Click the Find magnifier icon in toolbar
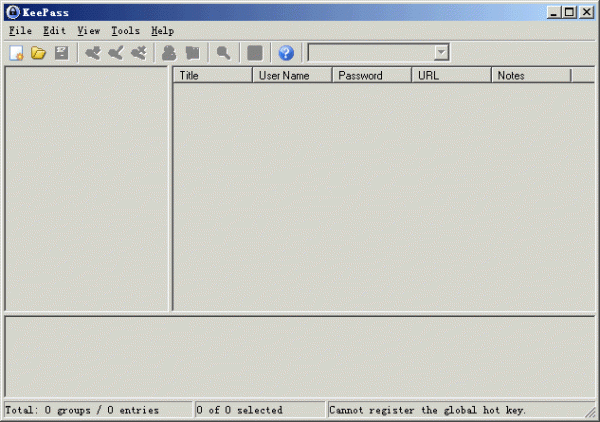Viewport: 600px width, 422px height. (x=223, y=53)
